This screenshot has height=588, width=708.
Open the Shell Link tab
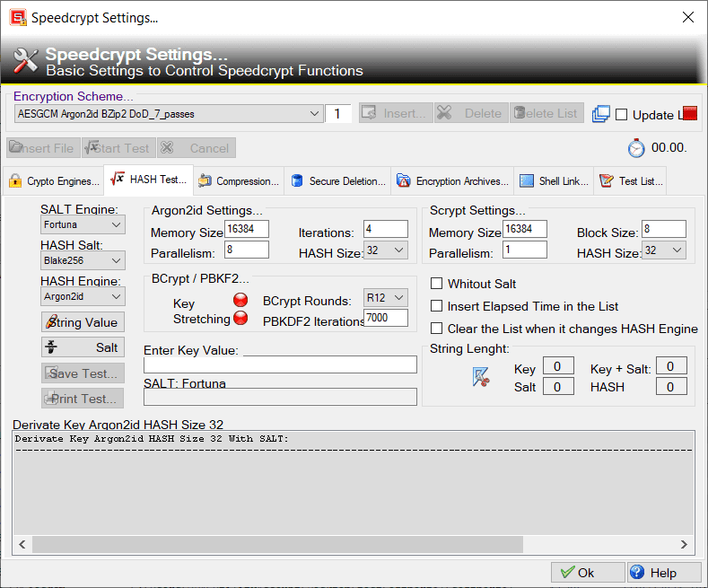[555, 181]
